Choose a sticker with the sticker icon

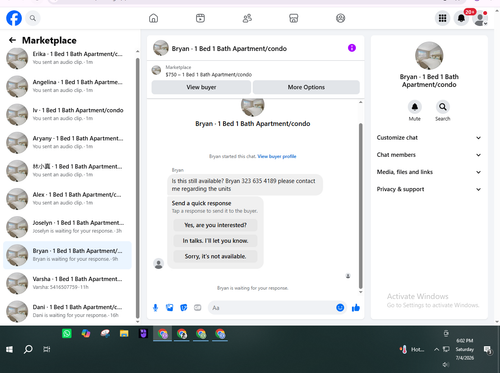pos(184,308)
